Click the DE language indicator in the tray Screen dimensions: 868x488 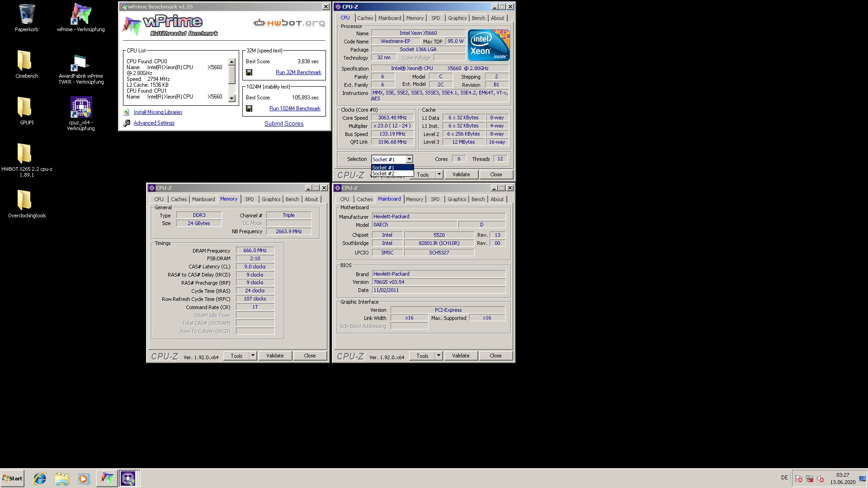pyautogui.click(x=784, y=478)
